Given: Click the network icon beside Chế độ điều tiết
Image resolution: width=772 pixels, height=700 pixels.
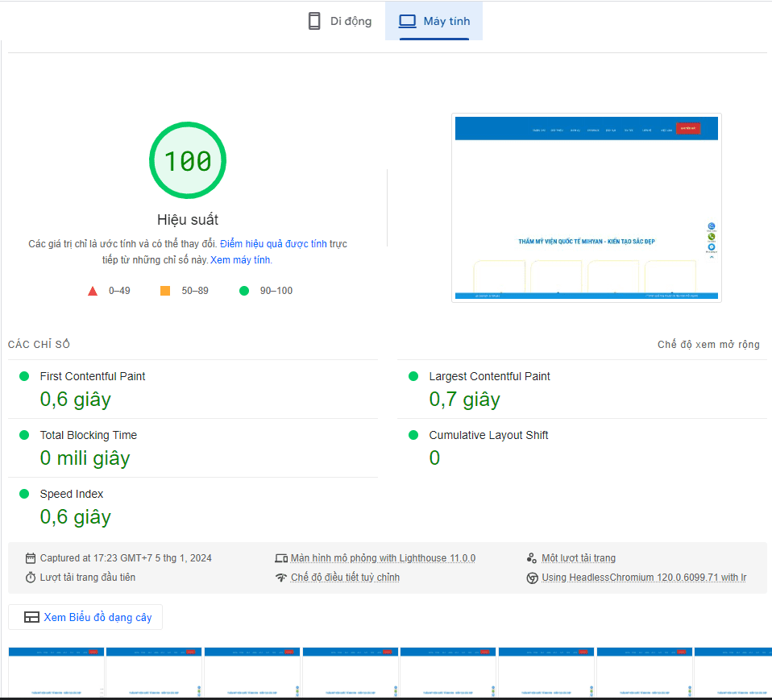Looking at the screenshot, I should coord(281,578).
